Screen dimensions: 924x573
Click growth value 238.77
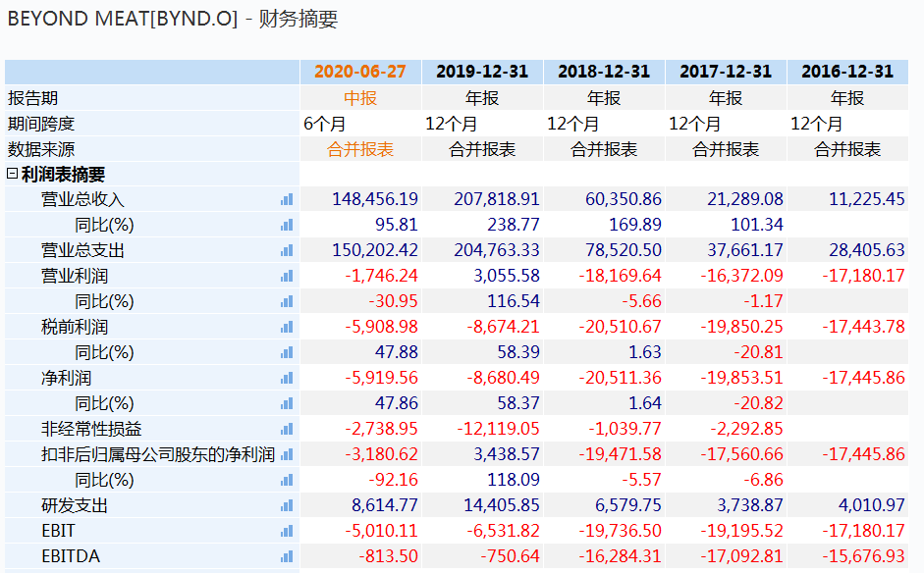coord(513,225)
